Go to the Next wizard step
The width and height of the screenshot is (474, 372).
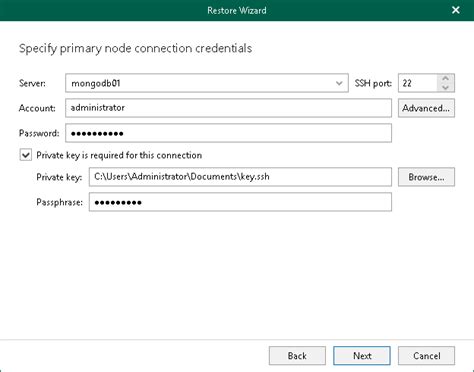362,356
